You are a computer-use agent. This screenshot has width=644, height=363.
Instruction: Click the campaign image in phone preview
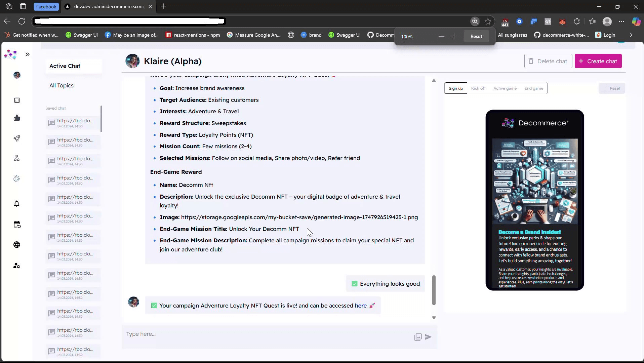point(535,181)
